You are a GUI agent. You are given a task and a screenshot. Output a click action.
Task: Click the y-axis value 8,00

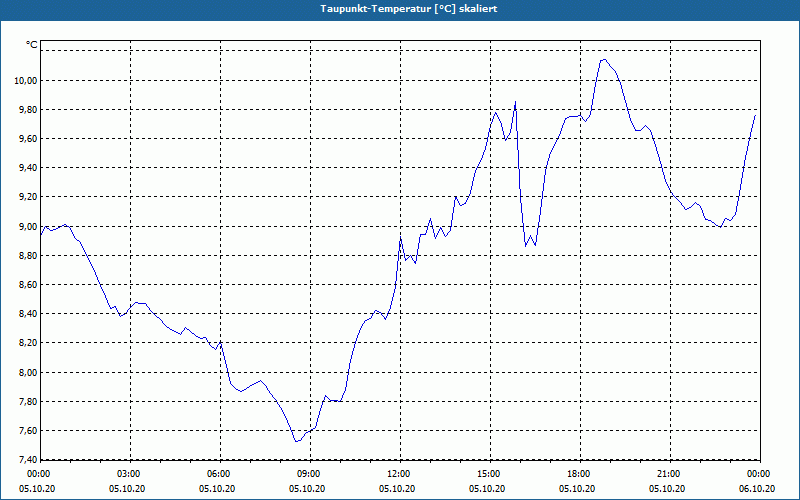pyautogui.click(x=28, y=372)
